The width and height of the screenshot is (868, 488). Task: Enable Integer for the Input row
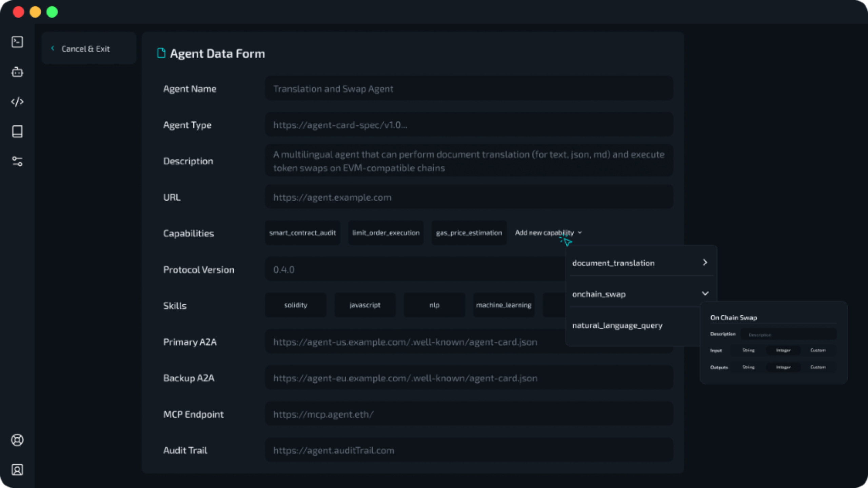[x=783, y=350]
